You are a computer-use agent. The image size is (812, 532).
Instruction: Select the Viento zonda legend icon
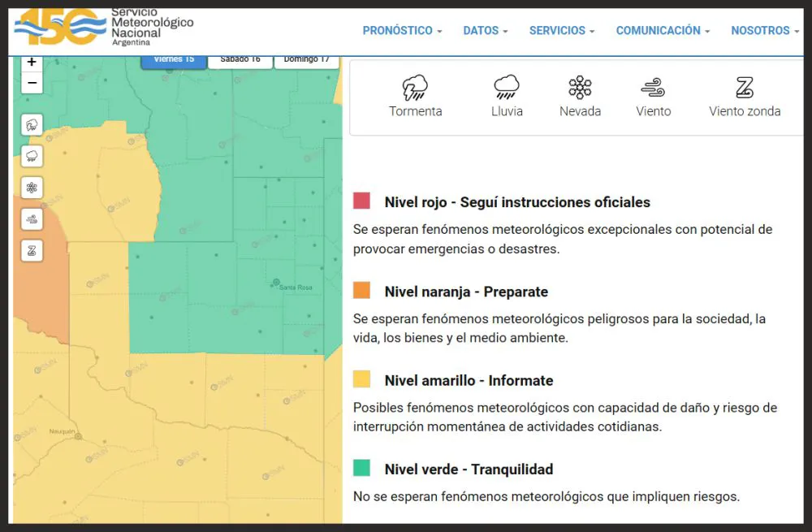pos(744,88)
